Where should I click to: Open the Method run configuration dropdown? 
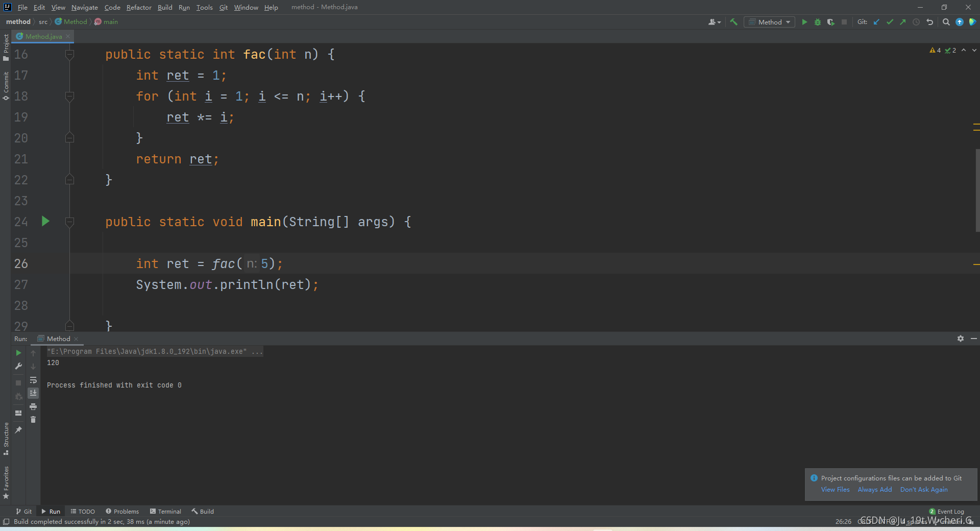pyautogui.click(x=769, y=22)
